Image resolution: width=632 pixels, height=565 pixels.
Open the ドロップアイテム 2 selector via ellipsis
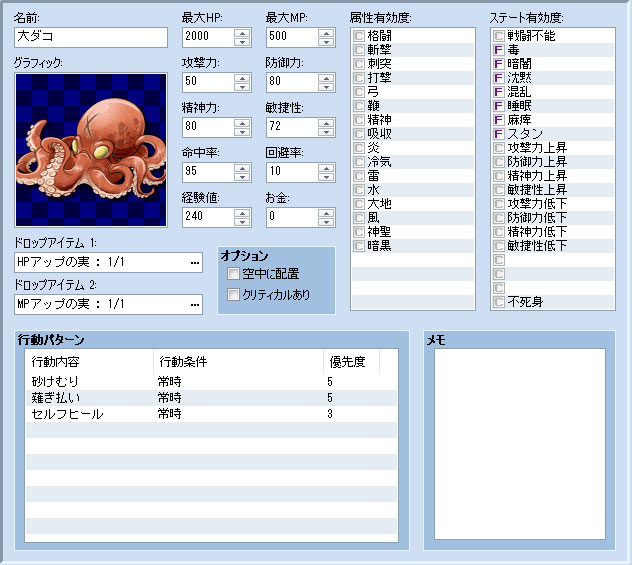pyautogui.click(x=195, y=304)
